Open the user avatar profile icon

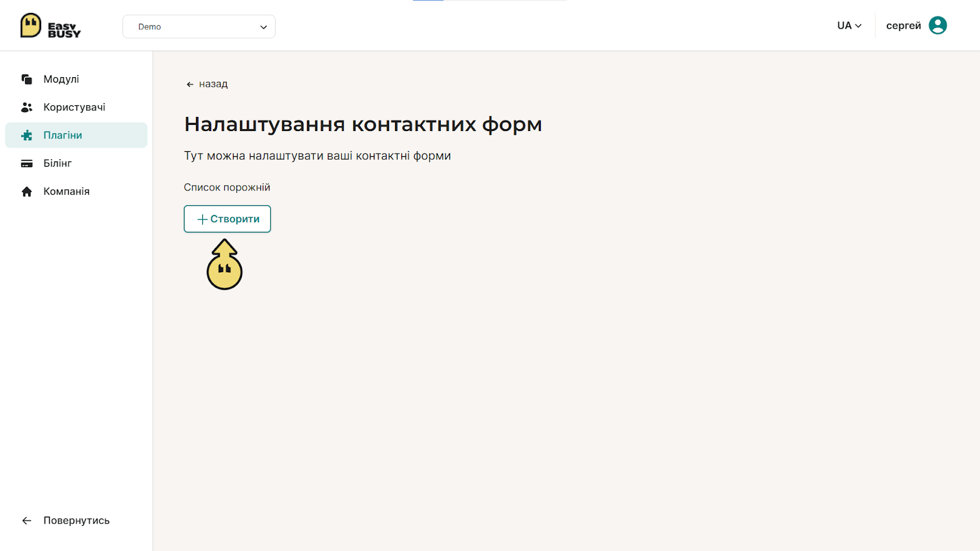pos(938,25)
